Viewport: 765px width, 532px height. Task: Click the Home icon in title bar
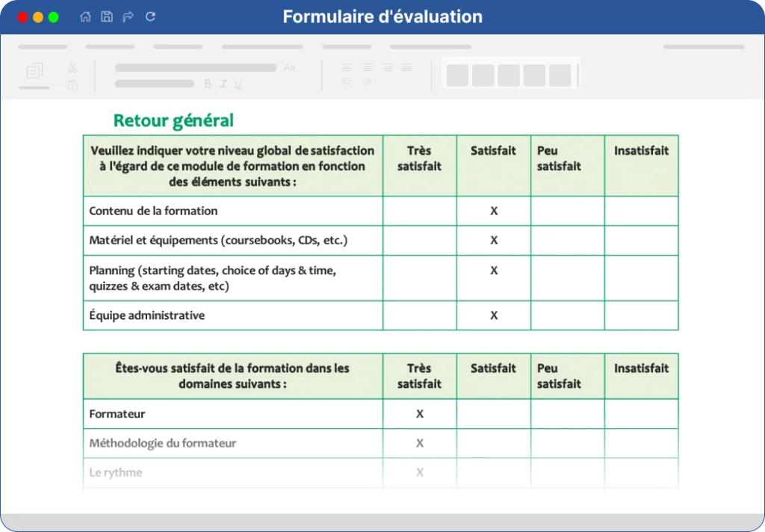pos(85,16)
